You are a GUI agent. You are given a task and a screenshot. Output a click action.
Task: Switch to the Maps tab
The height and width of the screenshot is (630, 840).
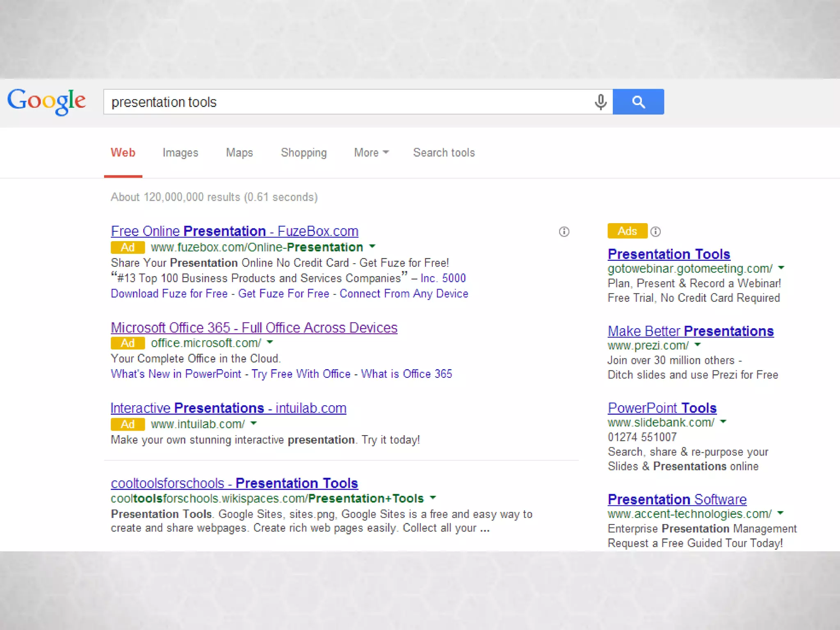pos(239,153)
